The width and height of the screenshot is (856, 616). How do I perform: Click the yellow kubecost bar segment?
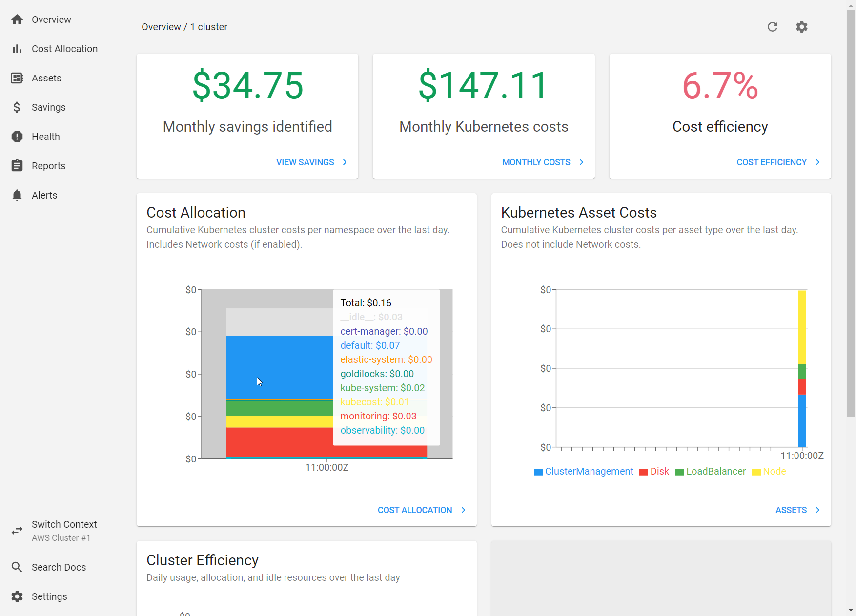(x=280, y=421)
